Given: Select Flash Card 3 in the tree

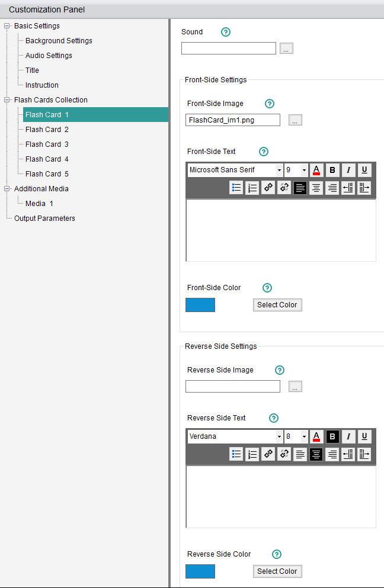Looking at the screenshot, I should [47, 144].
